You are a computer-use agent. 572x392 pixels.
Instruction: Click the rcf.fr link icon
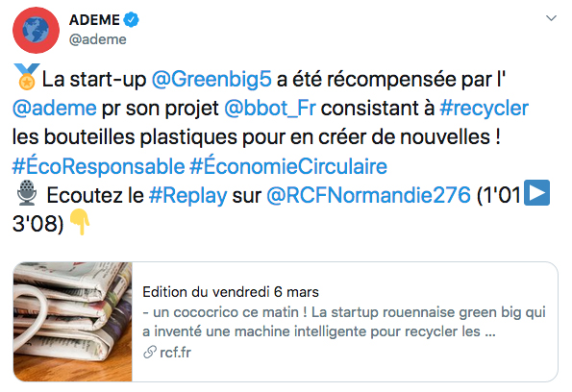click(150, 353)
